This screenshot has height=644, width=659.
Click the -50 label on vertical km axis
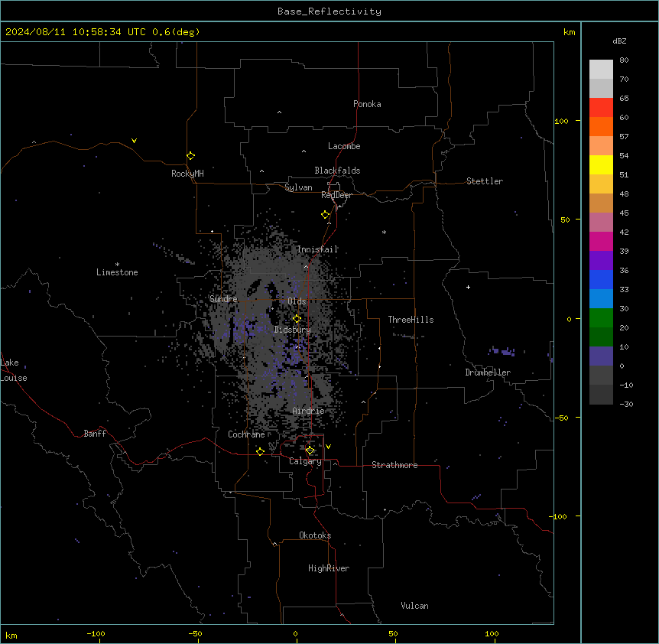[x=561, y=418]
